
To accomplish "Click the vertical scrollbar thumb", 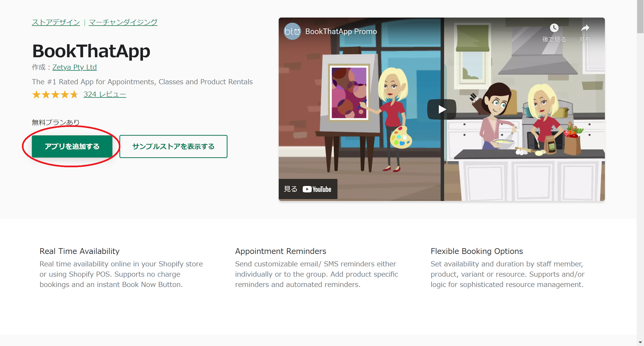I will (x=640, y=16).
